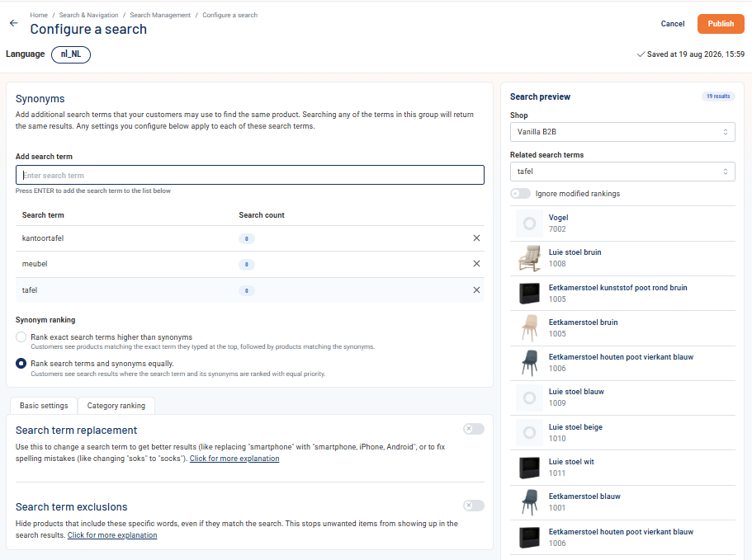Enable Search term replacement toggle
Viewport: 752px width, 560px height.
[473, 429]
